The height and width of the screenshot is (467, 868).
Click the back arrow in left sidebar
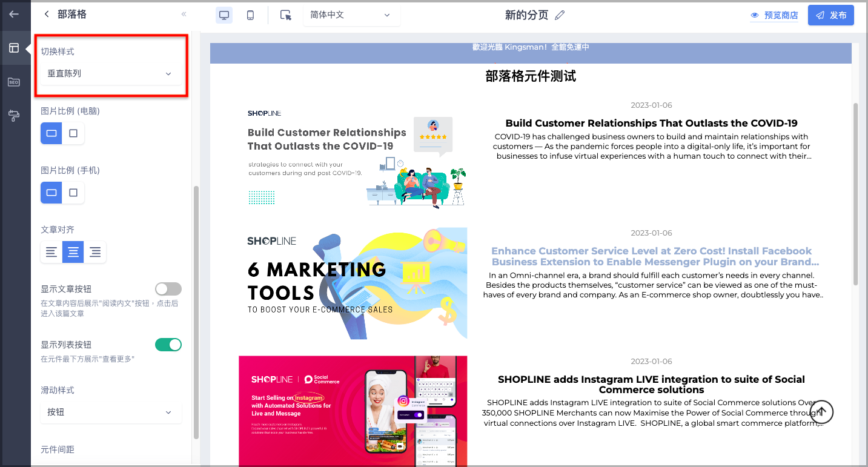pyautogui.click(x=14, y=14)
